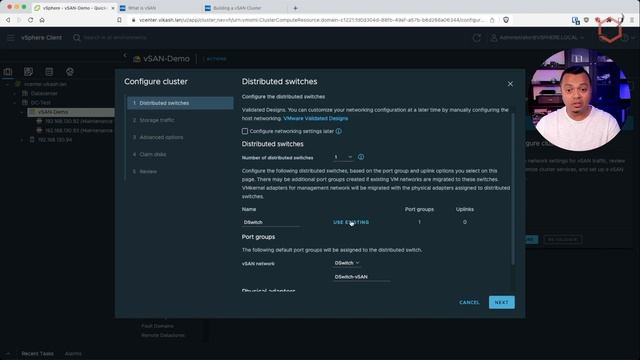Edit the DSwitch name field

pyautogui.click(x=271, y=222)
